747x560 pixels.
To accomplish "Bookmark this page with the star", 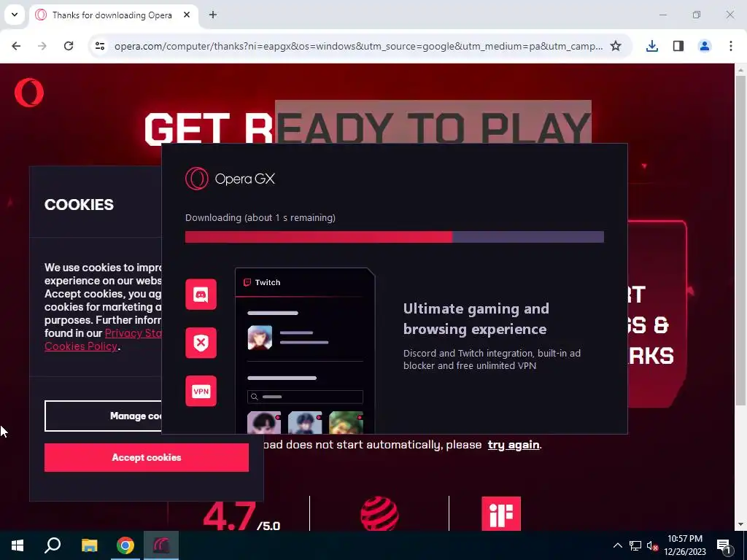I will (616, 46).
